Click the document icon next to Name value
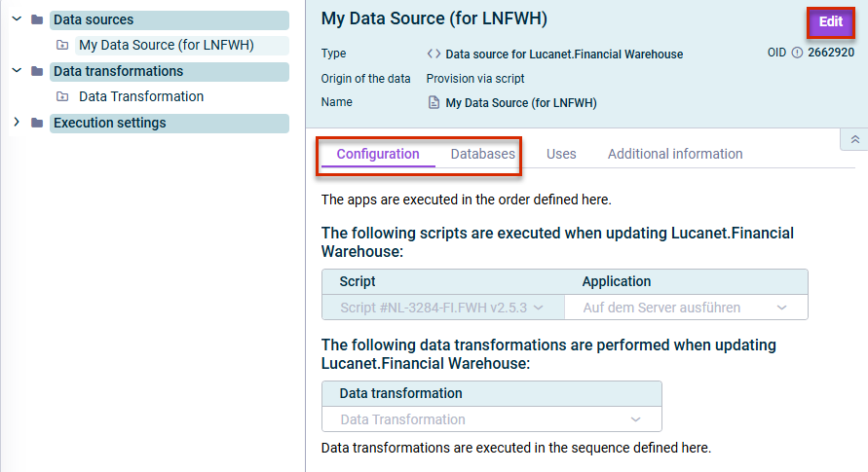This screenshot has width=868, height=472. [434, 102]
